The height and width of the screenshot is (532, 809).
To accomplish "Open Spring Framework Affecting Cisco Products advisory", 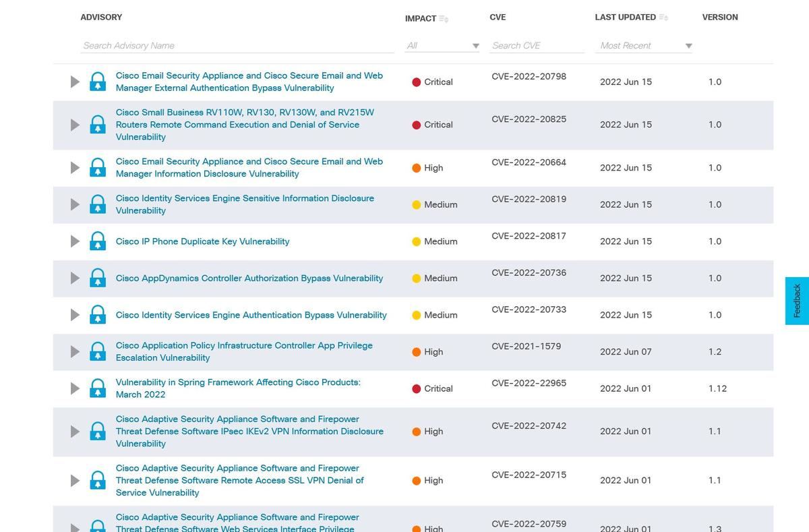I will click(238, 388).
